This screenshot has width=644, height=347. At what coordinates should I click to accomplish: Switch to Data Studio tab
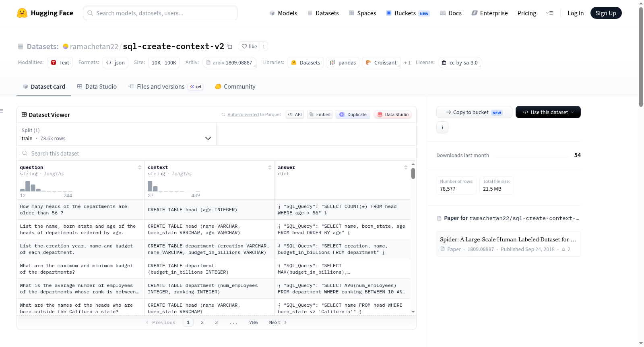pyautogui.click(x=97, y=87)
